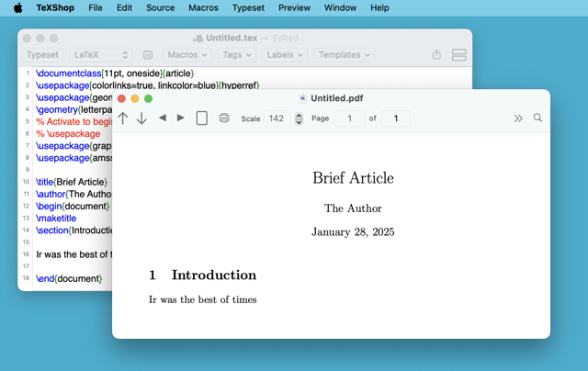Expand the Macros dropdown in editor toolbar
Screen dimensions: 588x371
click(x=187, y=55)
